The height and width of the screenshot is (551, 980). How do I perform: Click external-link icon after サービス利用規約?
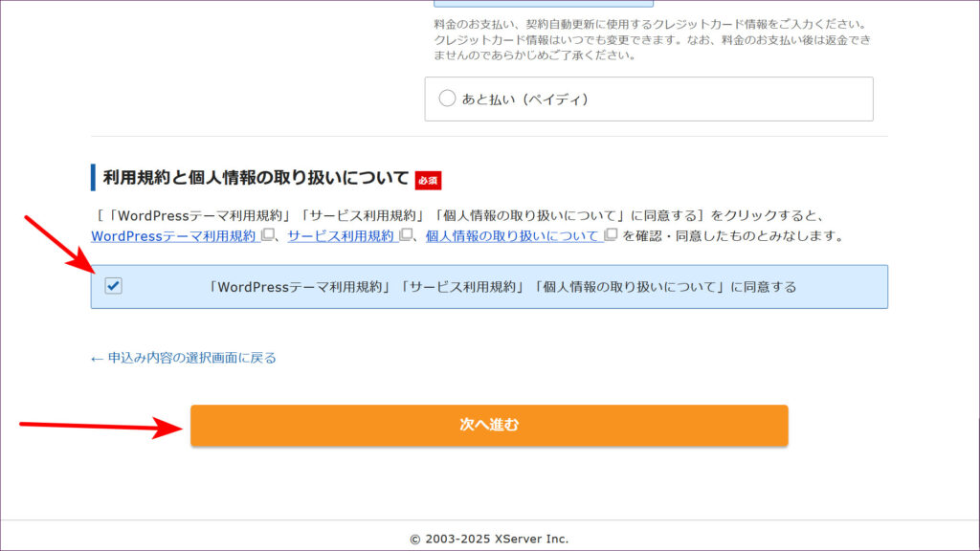coord(406,235)
